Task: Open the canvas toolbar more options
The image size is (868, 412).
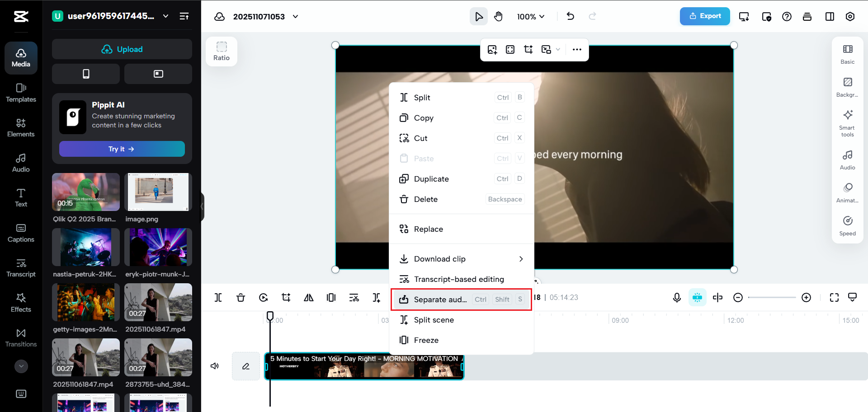Action: 577,50
